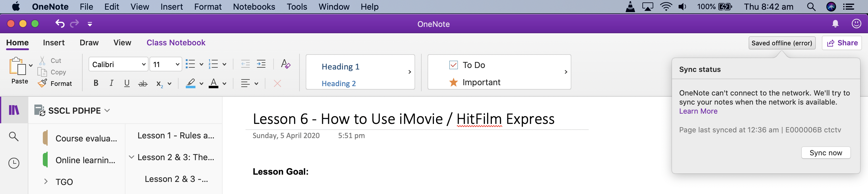
Task: Click the Undo arrow in title bar
Action: pos(60,24)
